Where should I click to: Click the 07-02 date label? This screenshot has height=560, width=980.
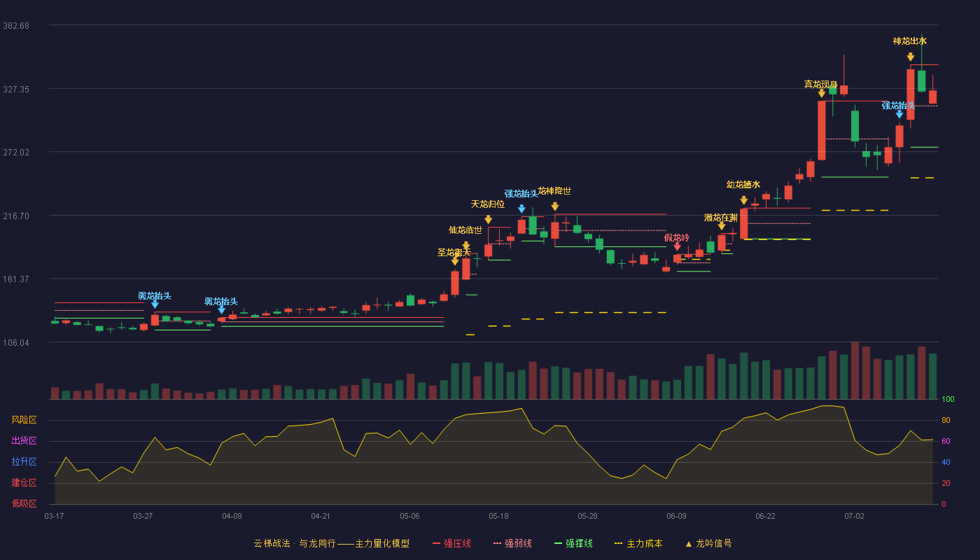[x=854, y=516]
